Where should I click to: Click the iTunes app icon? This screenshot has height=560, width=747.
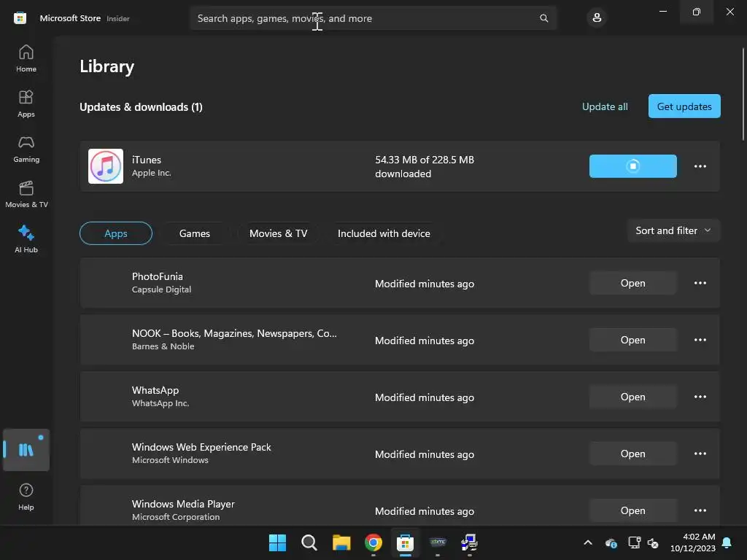[x=106, y=166]
